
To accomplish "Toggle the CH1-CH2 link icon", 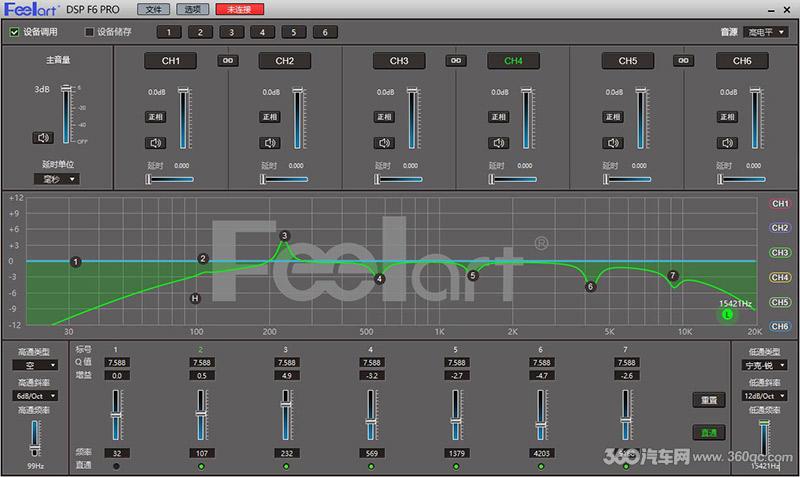I will (x=228, y=61).
